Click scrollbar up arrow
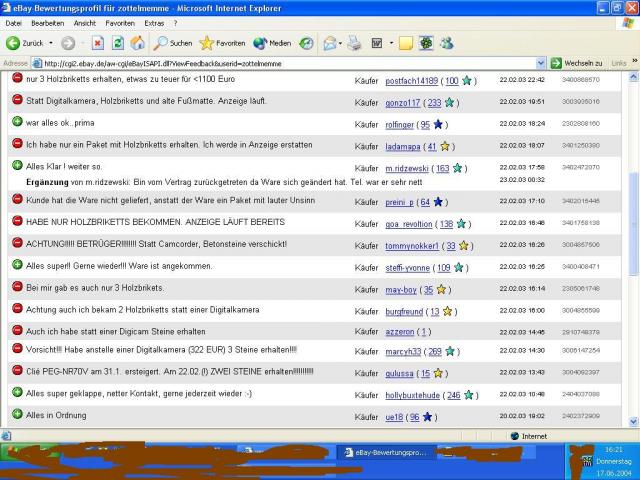The height and width of the screenshot is (480, 640). pos(633,77)
